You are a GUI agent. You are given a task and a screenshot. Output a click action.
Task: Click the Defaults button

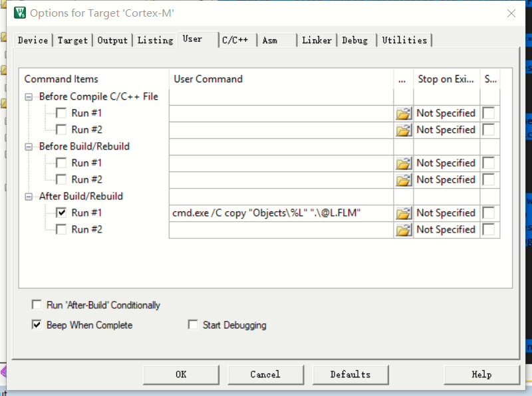[350, 375]
